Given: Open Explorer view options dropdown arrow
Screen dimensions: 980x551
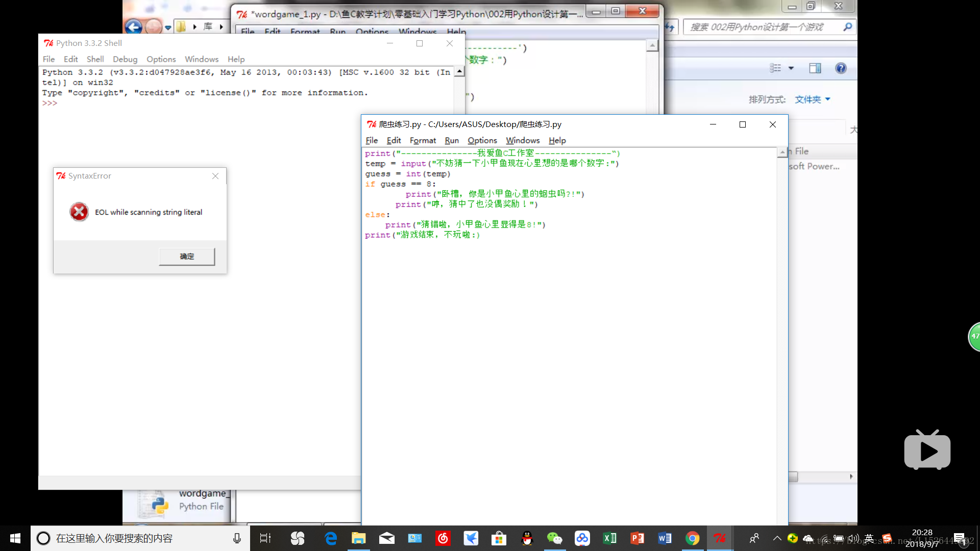Looking at the screenshot, I should click(791, 68).
